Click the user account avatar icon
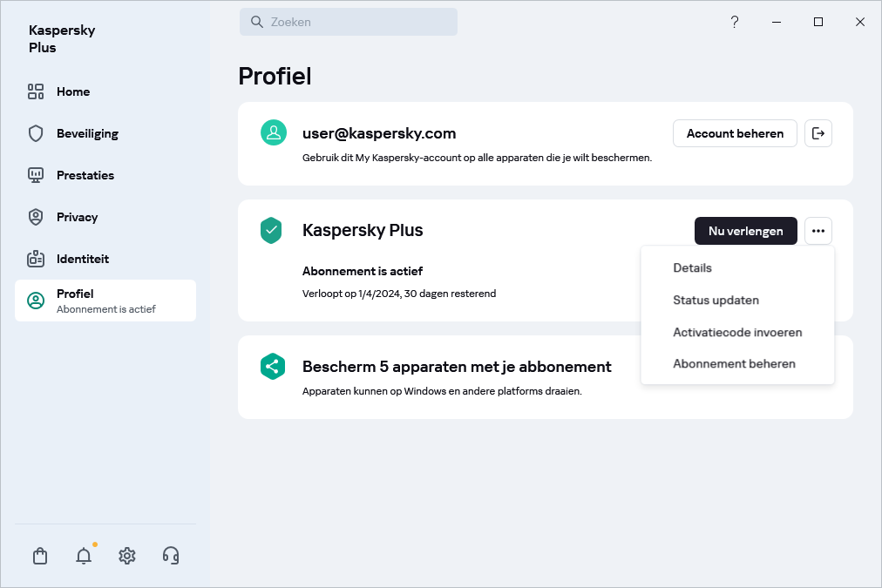Viewport: 882px width, 588px height. coord(274,133)
